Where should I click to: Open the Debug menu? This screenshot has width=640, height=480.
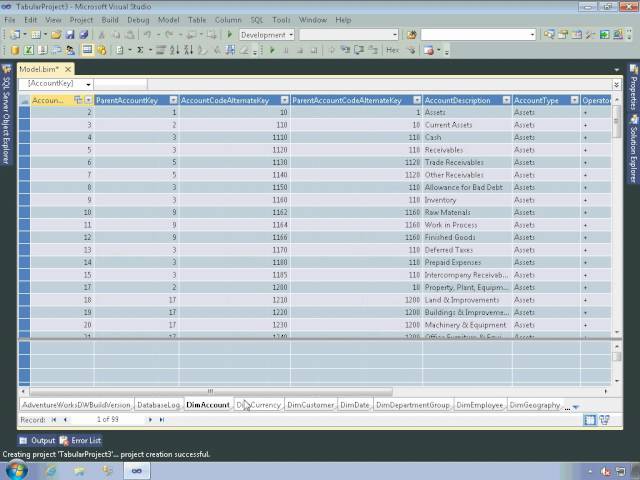coord(138,20)
